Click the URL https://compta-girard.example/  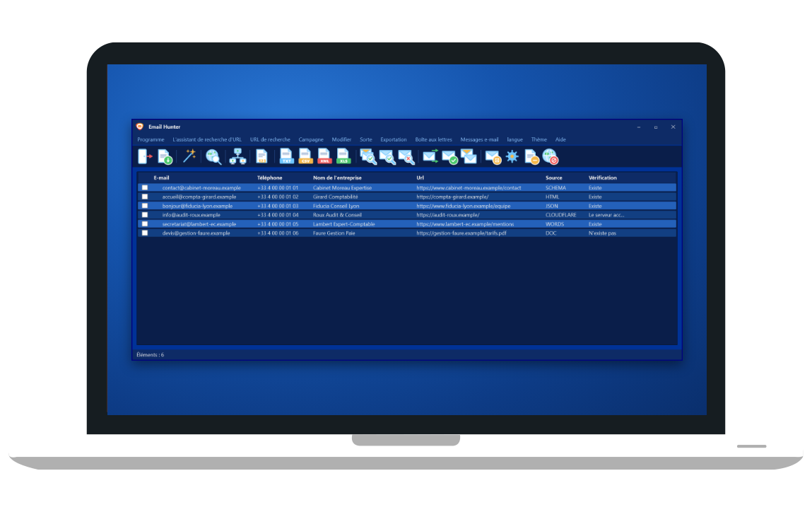click(x=452, y=197)
